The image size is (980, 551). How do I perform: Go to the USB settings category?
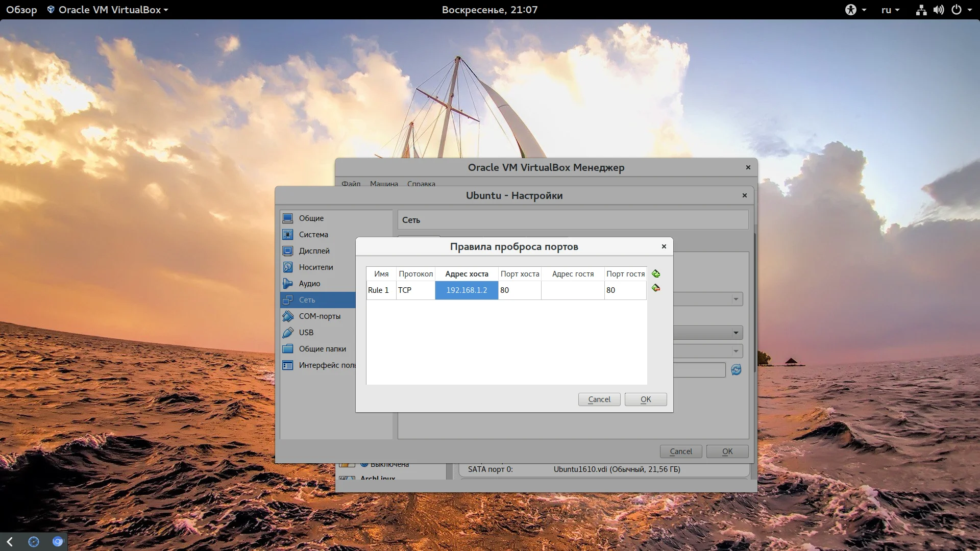click(x=306, y=333)
